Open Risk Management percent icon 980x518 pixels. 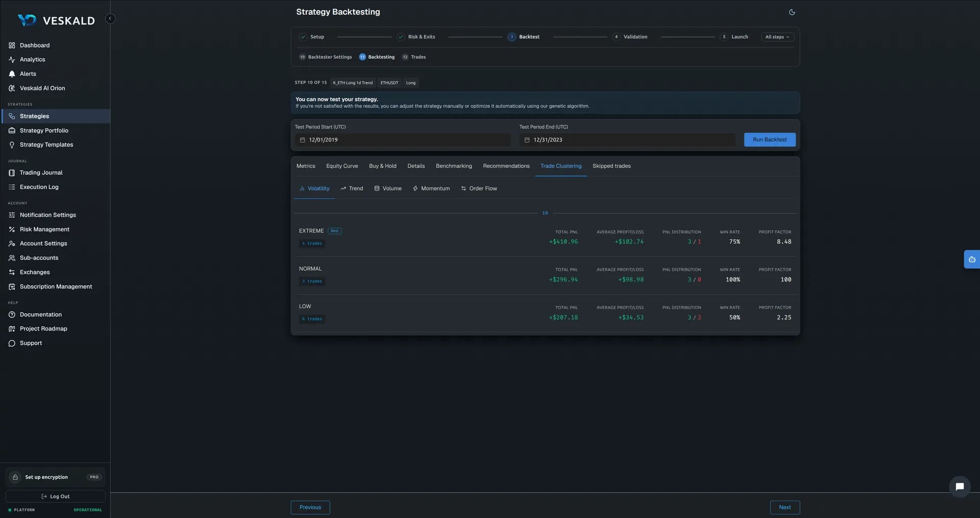click(x=12, y=229)
